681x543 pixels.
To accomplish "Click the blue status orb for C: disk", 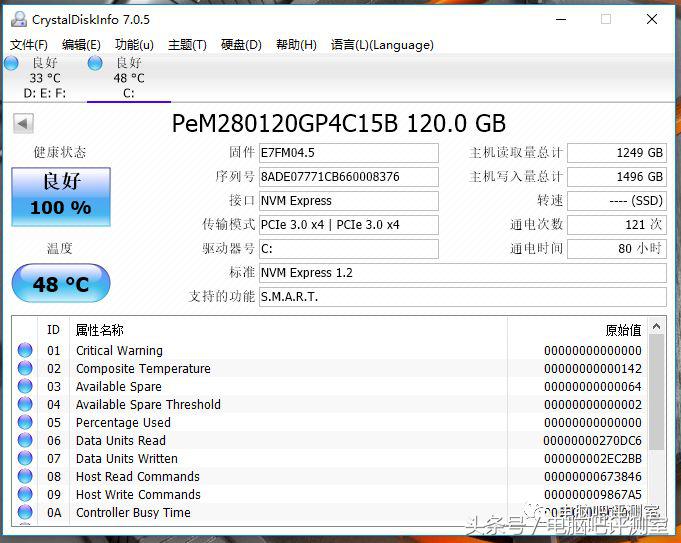I will click(x=95, y=63).
